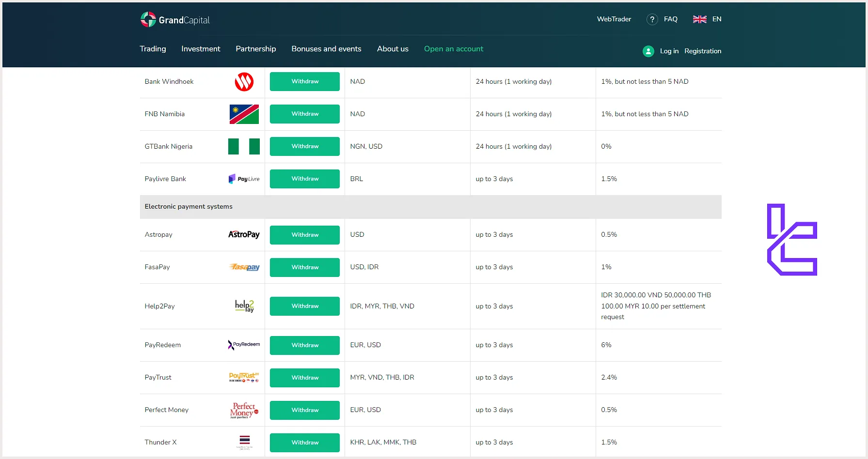Viewport: 868px width, 459px height.
Task: Open the Trading menu
Action: pyautogui.click(x=153, y=49)
